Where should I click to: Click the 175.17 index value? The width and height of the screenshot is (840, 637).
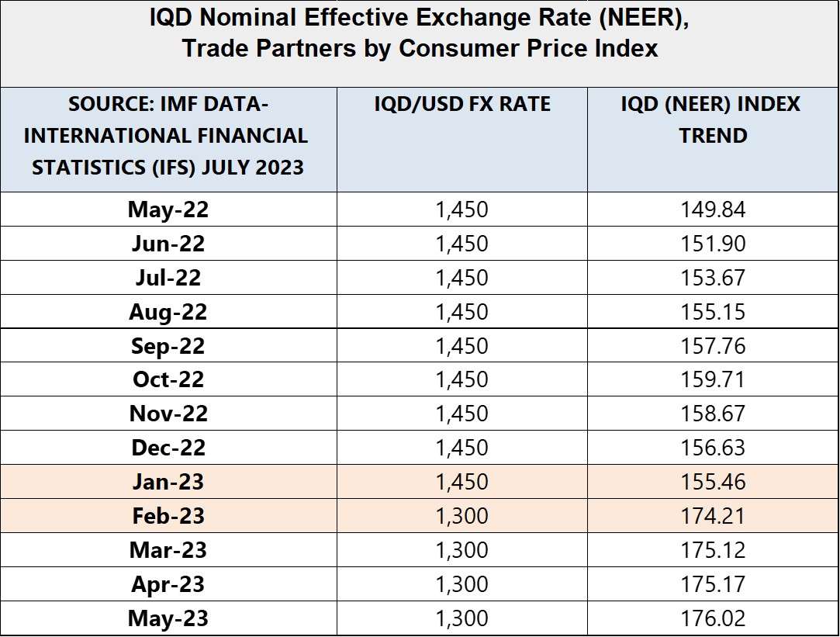pos(711,584)
